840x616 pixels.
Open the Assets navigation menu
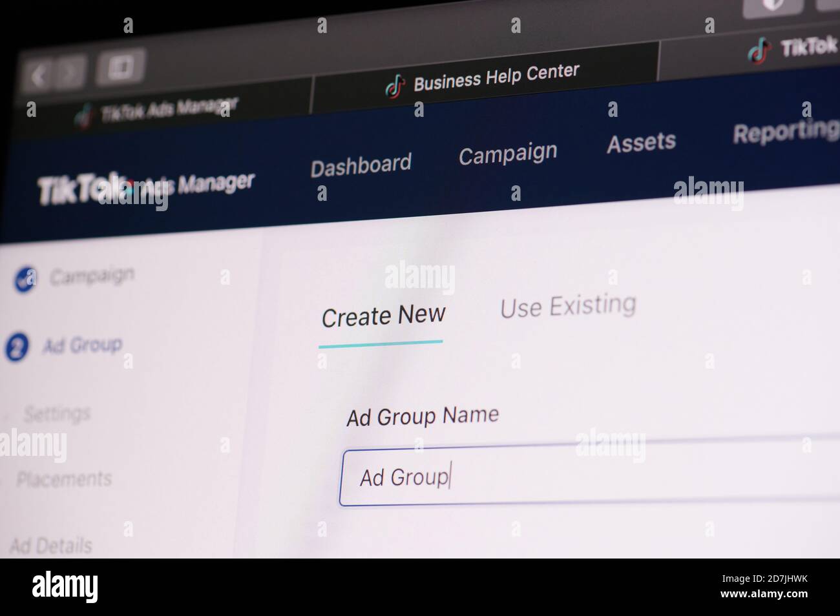[x=641, y=143]
